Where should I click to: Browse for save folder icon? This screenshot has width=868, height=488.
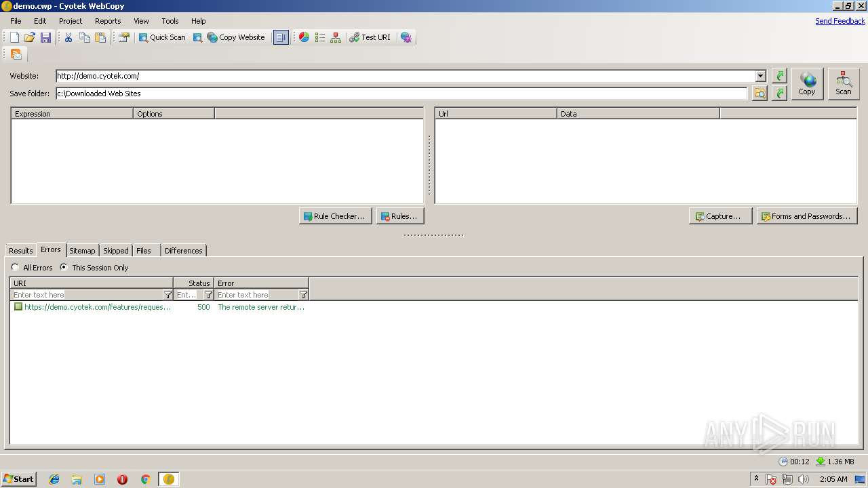(x=760, y=93)
